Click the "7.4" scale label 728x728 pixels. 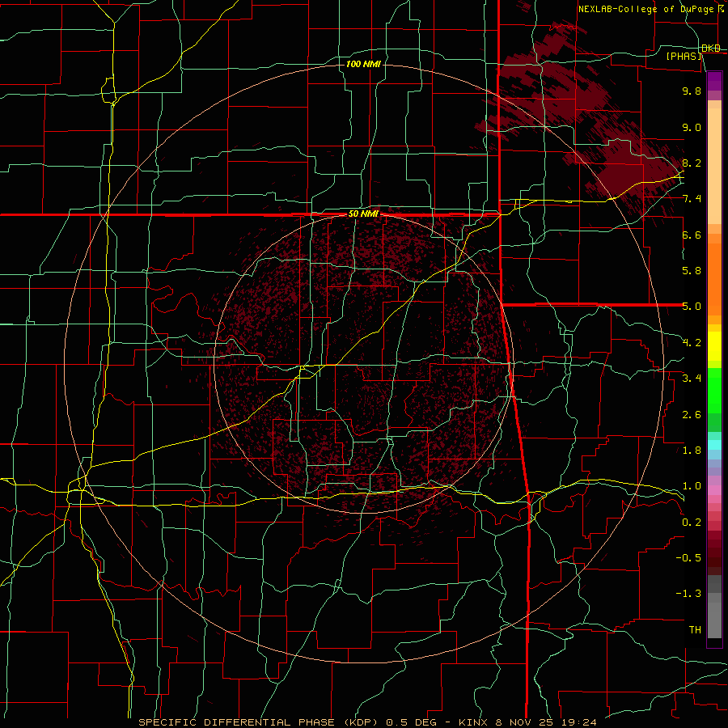click(x=692, y=199)
